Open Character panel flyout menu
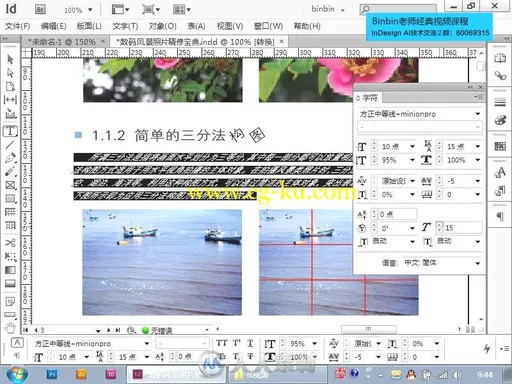Screen dimensions: 512x384 [x=479, y=97]
